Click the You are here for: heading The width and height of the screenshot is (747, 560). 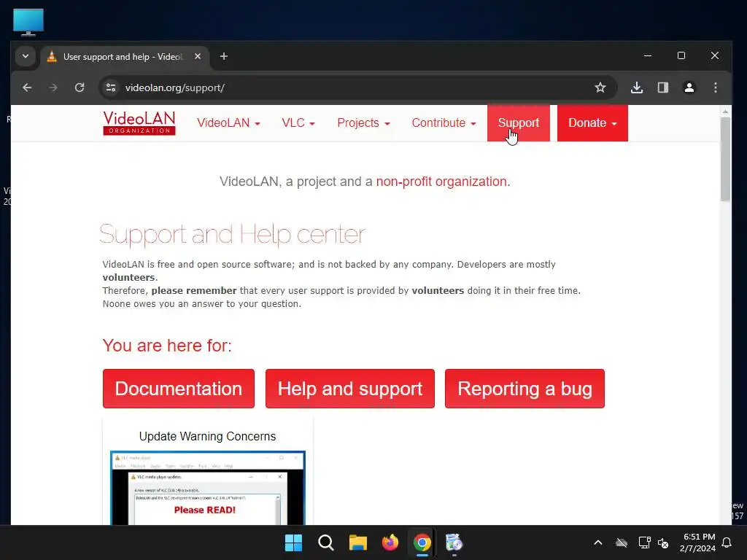(167, 345)
